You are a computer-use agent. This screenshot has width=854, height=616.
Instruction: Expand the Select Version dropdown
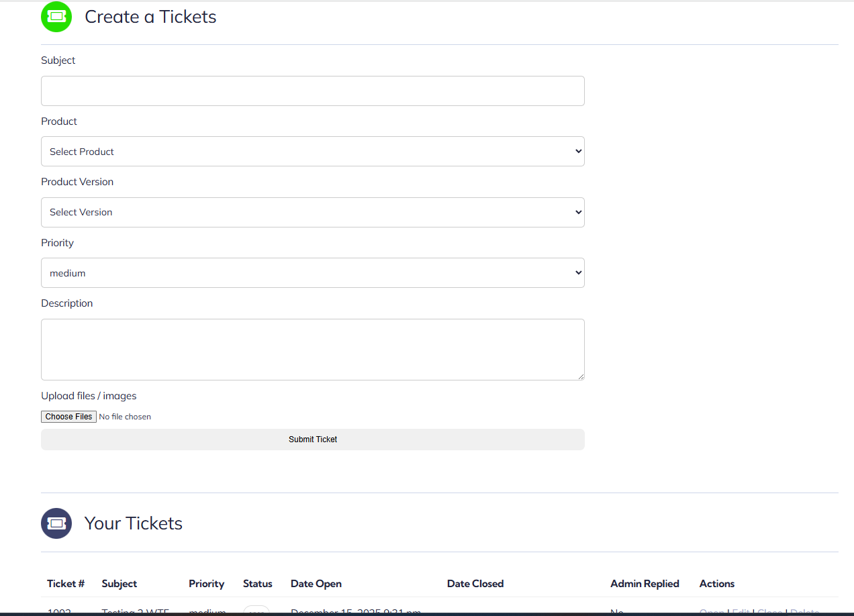pyautogui.click(x=312, y=212)
